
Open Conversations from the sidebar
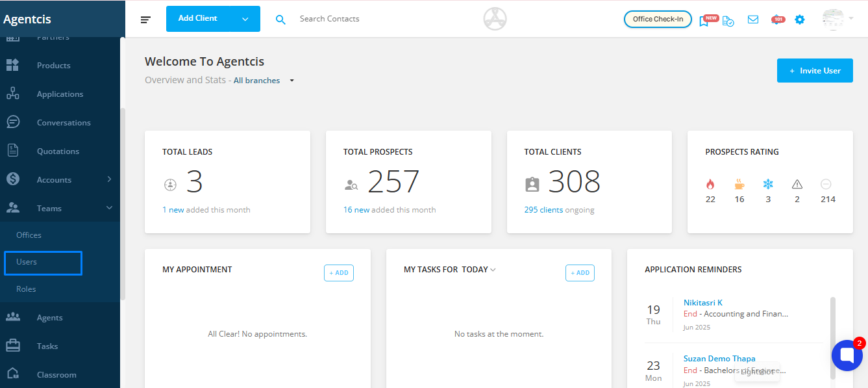coord(64,123)
